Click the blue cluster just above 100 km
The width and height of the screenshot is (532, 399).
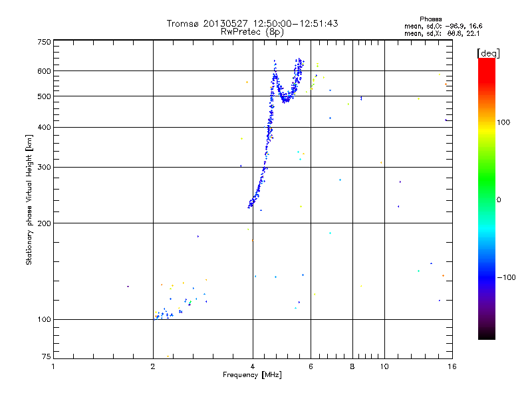tap(164, 315)
